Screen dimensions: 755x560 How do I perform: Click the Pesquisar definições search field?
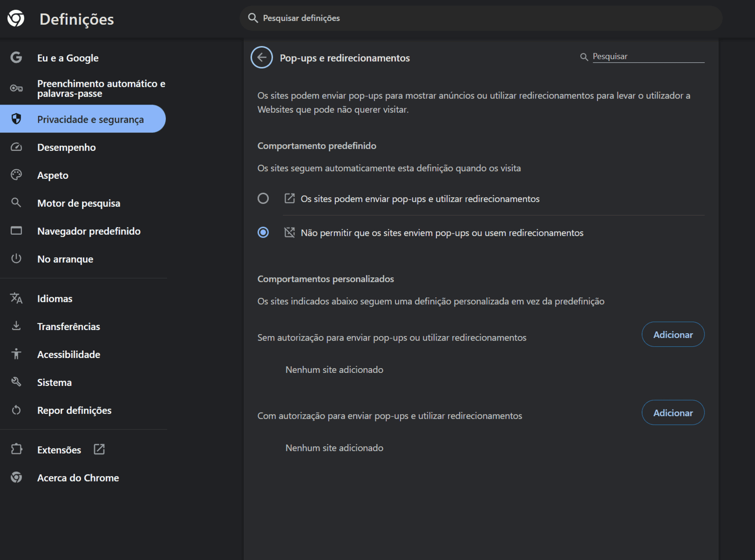[x=481, y=18]
